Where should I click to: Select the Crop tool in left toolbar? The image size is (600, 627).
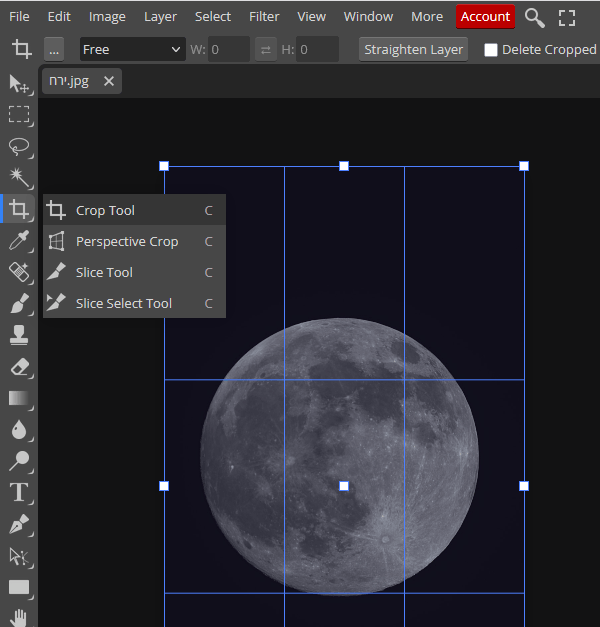point(18,209)
